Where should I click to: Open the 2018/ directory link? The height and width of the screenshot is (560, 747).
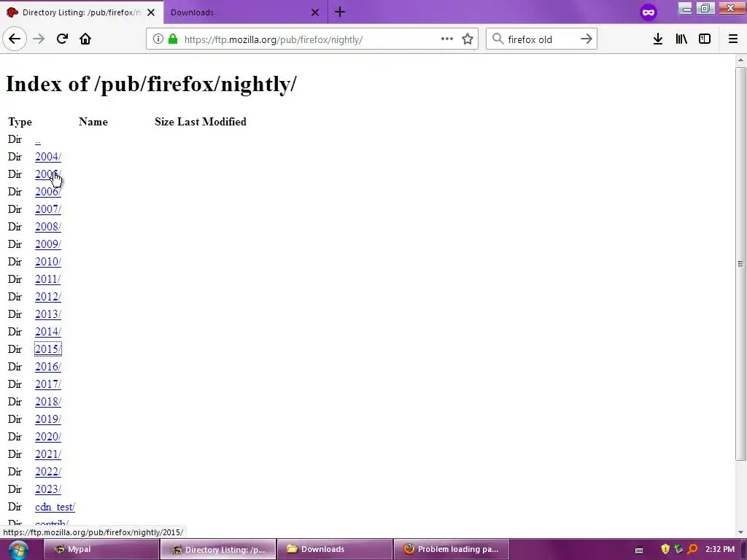(48, 402)
